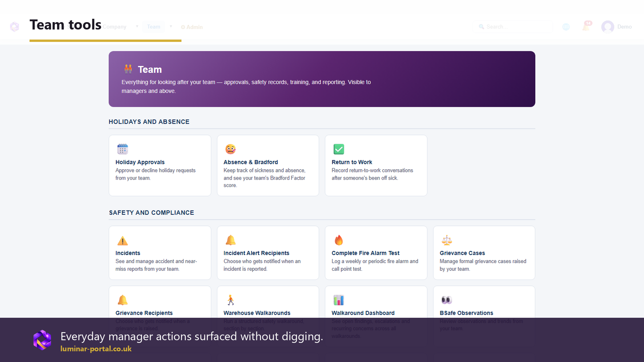Click the Grievance Recipients bell icon

pyautogui.click(x=122, y=300)
